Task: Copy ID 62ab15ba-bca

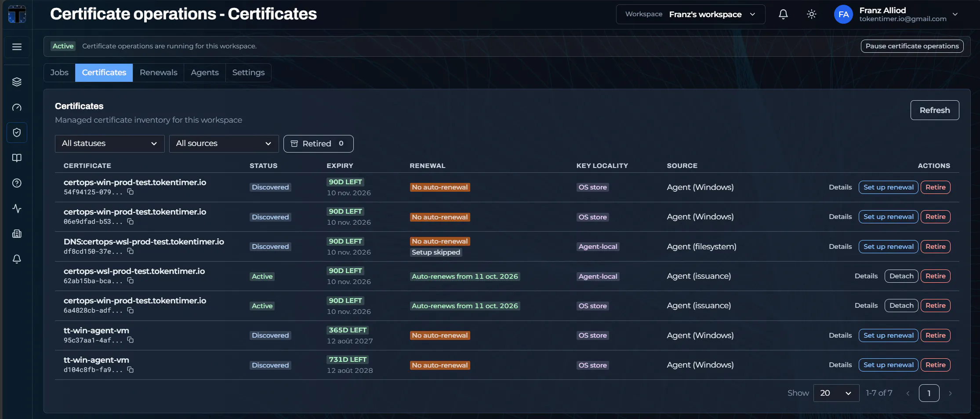Action: pyautogui.click(x=131, y=281)
